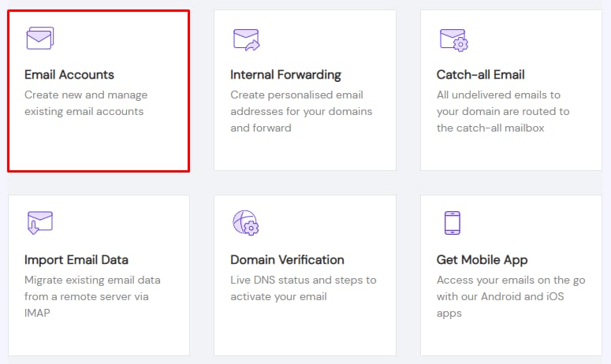The image size is (611, 364).
Task: Click the envelope with arrow Internal Forwarding icon
Action: 246,39
